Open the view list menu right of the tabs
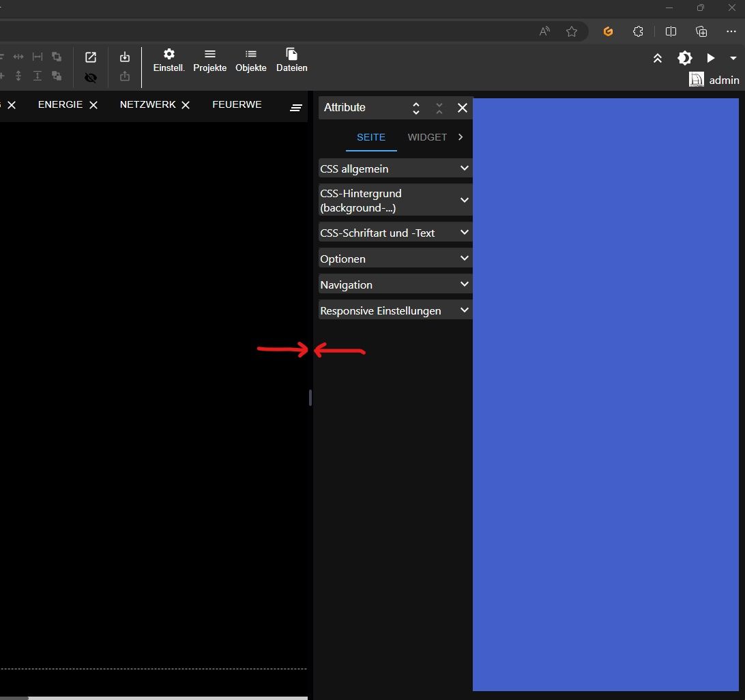This screenshot has height=700, width=745. [x=296, y=108]
